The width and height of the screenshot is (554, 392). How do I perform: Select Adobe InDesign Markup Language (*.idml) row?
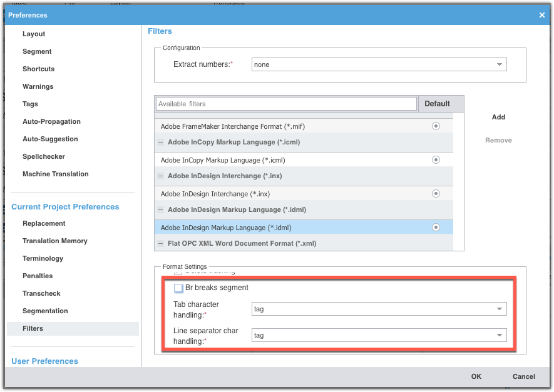[304, 227]
